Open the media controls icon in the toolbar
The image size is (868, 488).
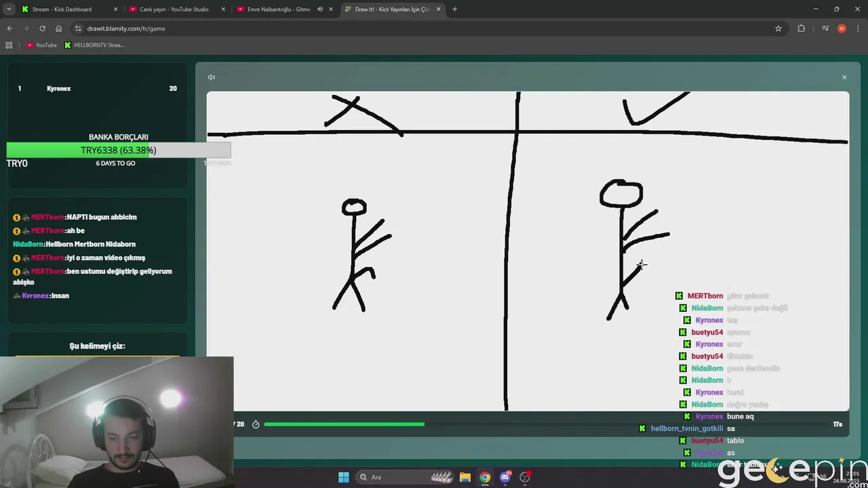(825, 28)
